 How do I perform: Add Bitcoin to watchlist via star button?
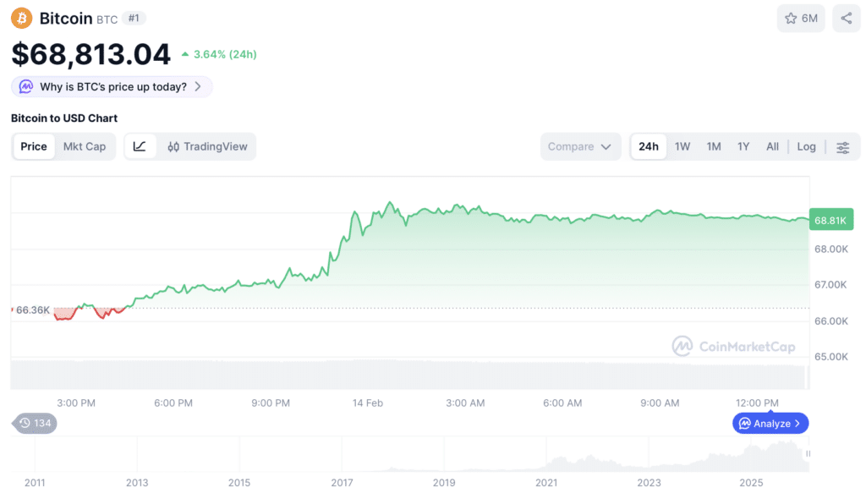(x=801, y=19)
